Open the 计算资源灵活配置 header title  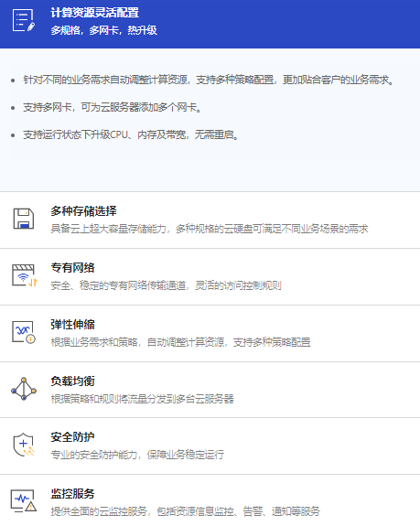point(94,13)
